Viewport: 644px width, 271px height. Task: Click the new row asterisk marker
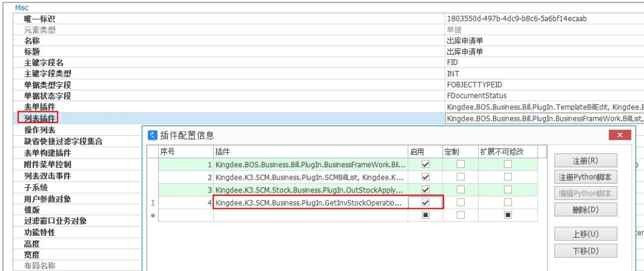(153, 215)
